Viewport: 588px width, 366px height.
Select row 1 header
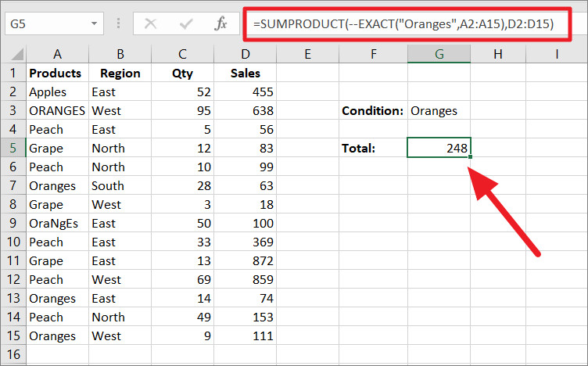pos(13,73)
